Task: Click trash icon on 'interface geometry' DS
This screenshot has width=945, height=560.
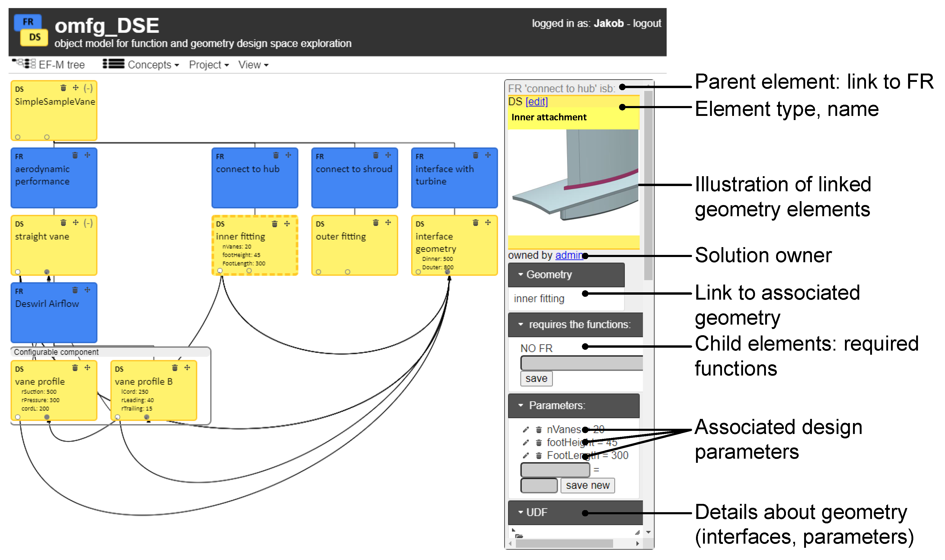Action: pos(476,223)
